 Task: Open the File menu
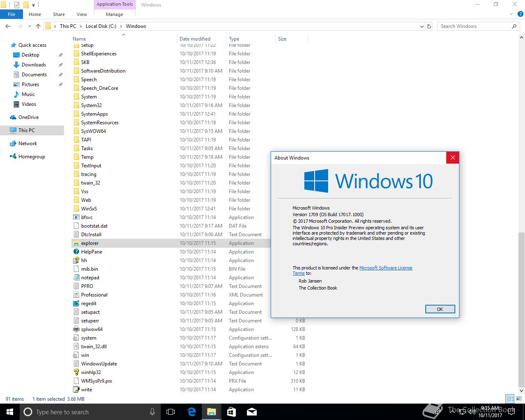pyautogui.click(x=11, y=14)
